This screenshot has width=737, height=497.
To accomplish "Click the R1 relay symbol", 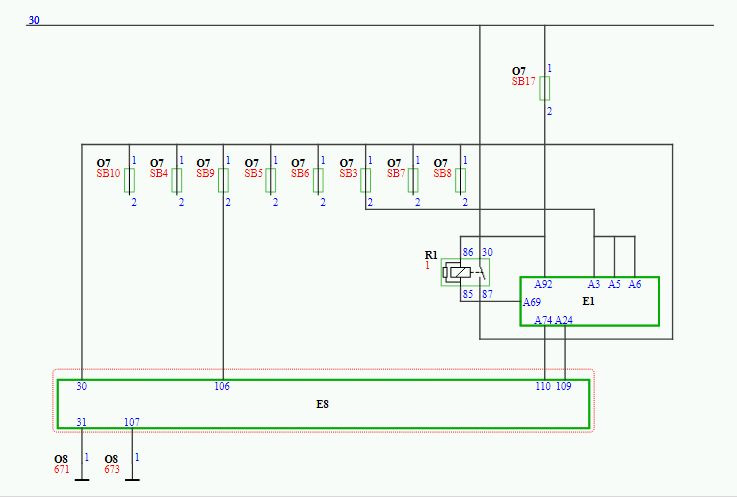I will tap(465, 272).
